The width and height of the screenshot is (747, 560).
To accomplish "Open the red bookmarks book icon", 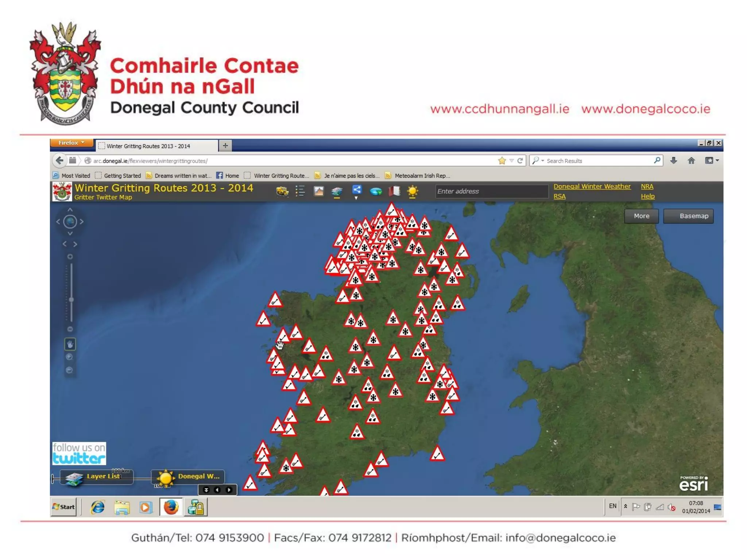I will 394,191.
